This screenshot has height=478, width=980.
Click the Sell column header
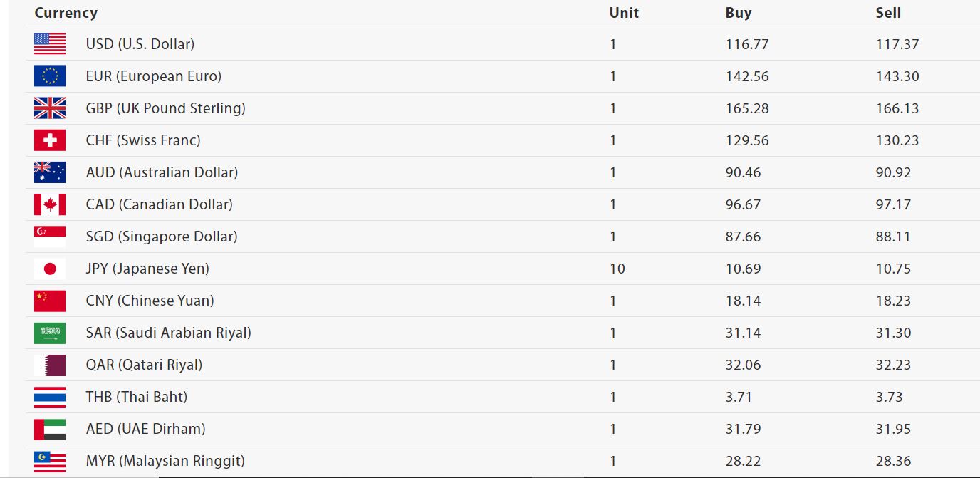tap(888, 13)
